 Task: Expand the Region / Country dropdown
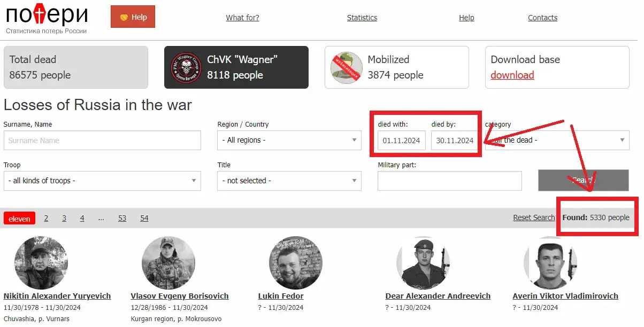click(289, 140)
